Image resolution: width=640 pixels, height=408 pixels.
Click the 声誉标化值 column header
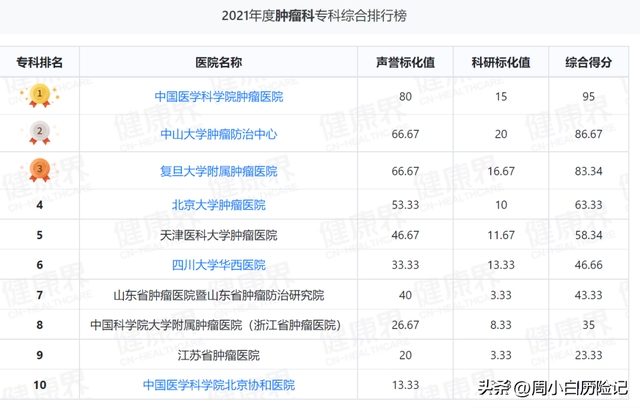405,62
